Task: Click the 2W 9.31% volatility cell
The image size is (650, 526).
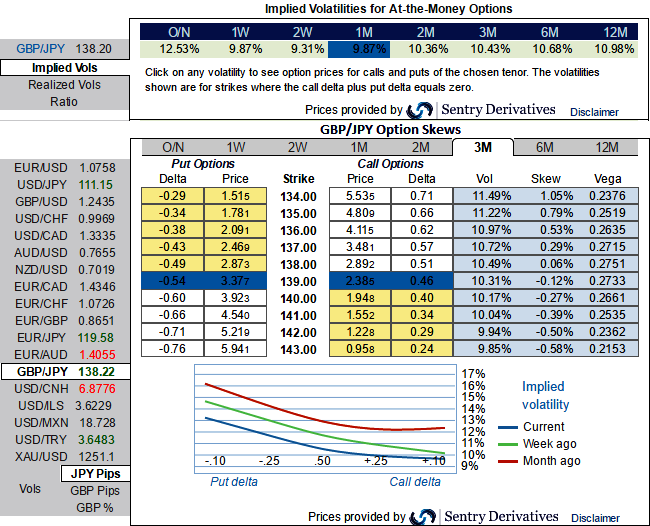Action: point(307,49)
